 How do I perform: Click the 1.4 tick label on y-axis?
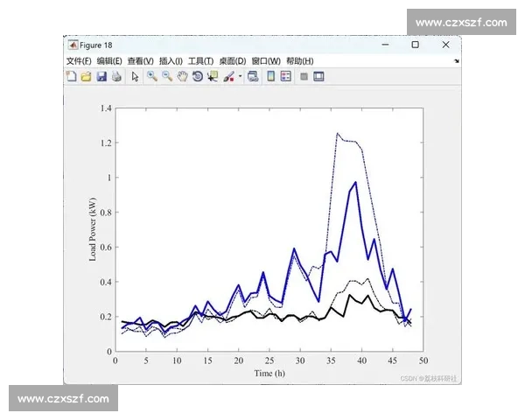(106, 108)
